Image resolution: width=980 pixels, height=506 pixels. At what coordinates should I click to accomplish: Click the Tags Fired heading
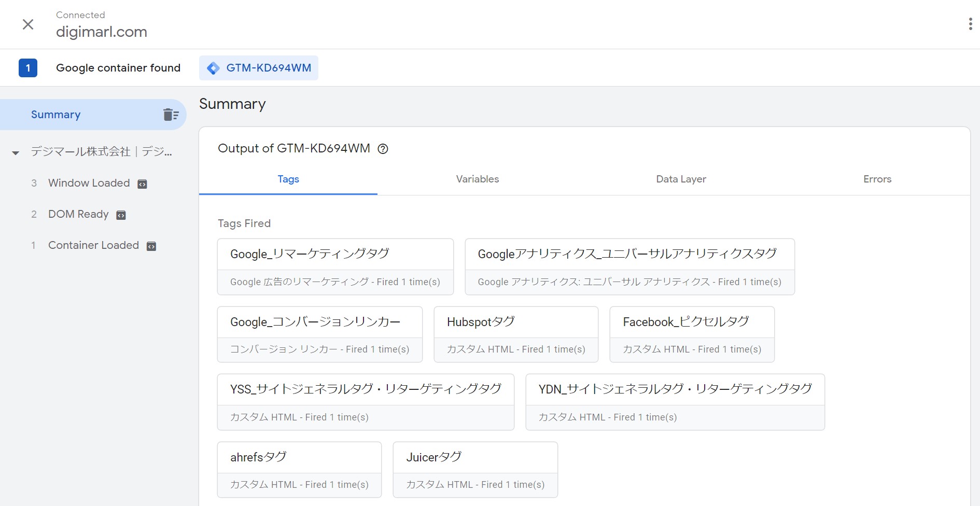pyautogui.click(x=244, y=223)
